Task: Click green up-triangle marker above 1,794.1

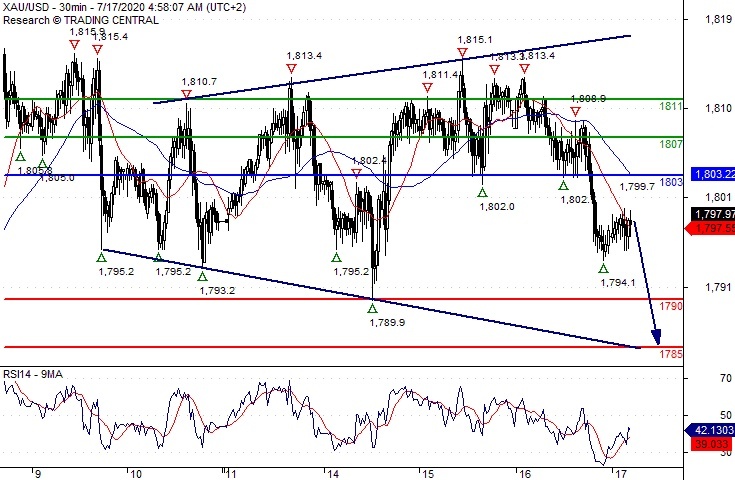Action: pos(603,269)
